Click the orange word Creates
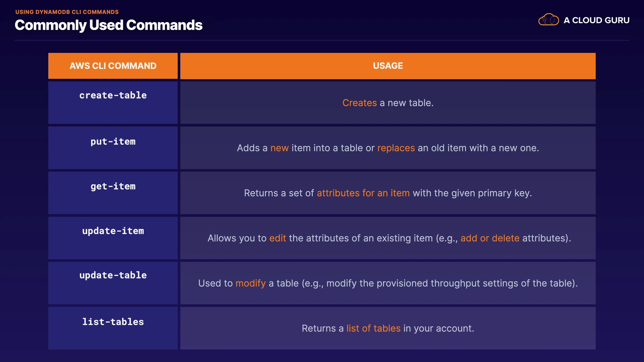The width and height of the screenshot is (644, 362). coord(359,103)
